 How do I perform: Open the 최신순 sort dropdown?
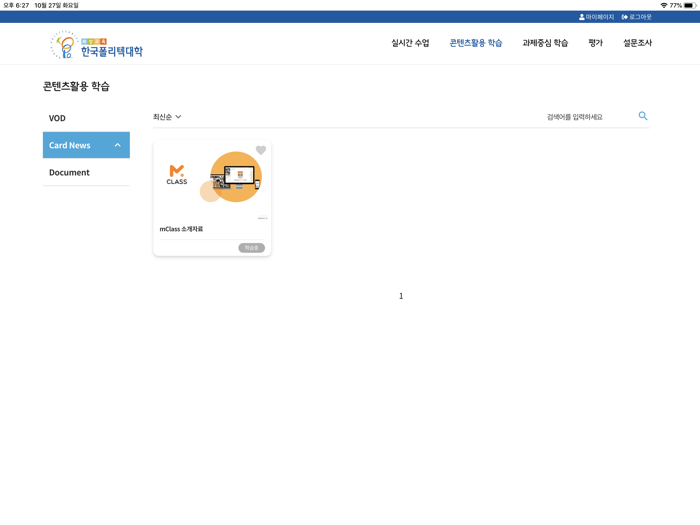click(167, 117)
